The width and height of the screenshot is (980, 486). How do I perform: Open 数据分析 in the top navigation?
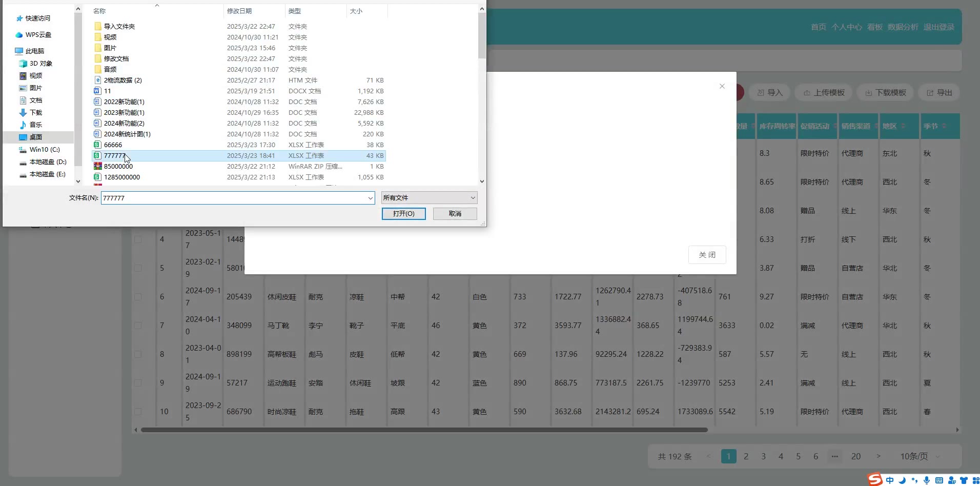tap(903, 27)
